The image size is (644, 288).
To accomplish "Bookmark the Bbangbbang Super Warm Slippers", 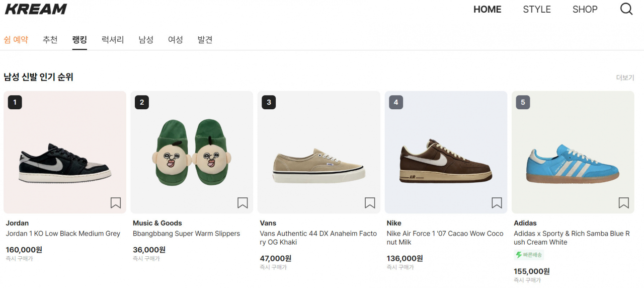I will coord(243,203).
